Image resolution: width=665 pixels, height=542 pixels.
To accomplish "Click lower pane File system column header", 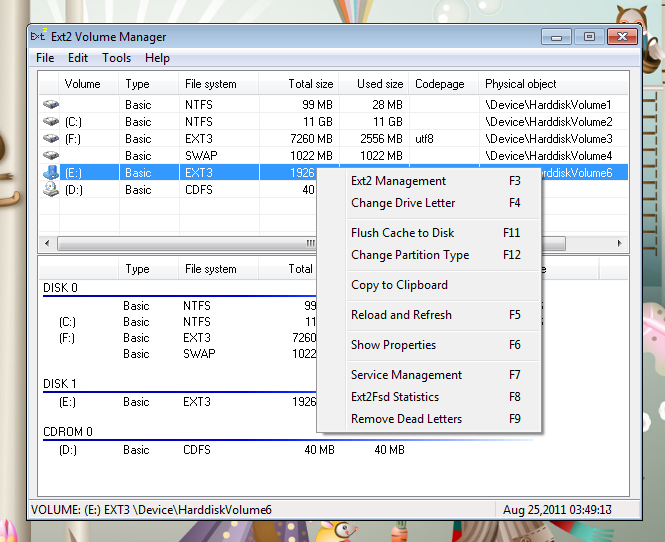I will click(219, 269).
